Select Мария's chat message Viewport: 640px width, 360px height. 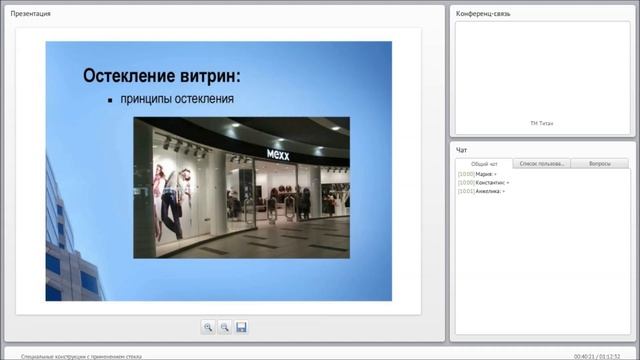(x=477, y=174)
